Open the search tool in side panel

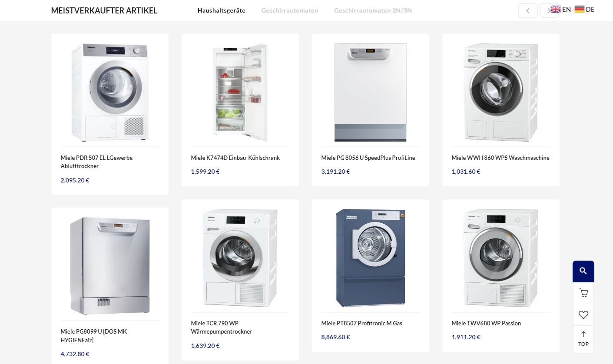pyautogui.click(x=583, y=271)
